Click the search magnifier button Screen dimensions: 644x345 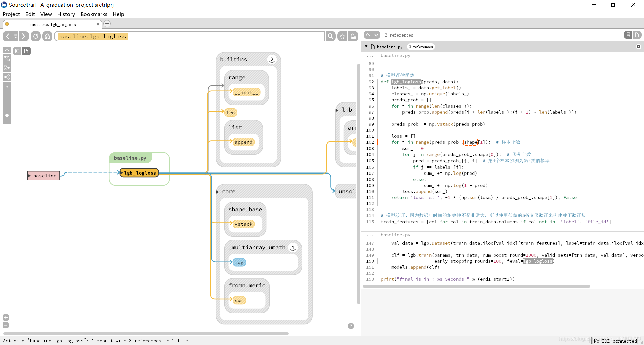(x=331, y=36)
